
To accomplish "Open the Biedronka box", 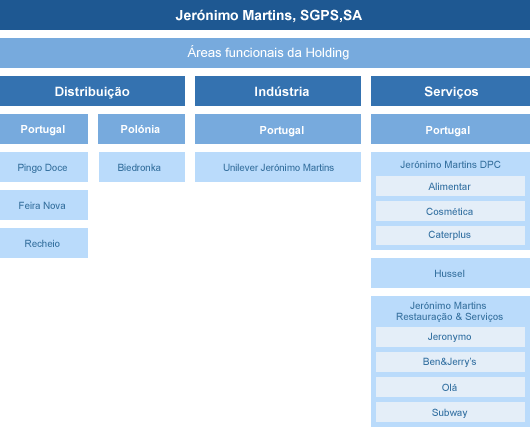I will pos(142,167).
